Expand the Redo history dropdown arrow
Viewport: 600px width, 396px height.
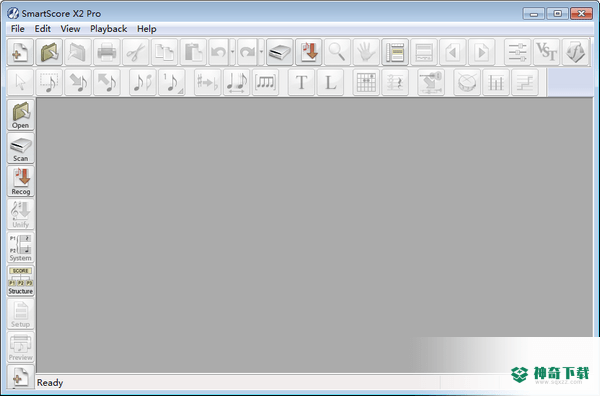261,52
